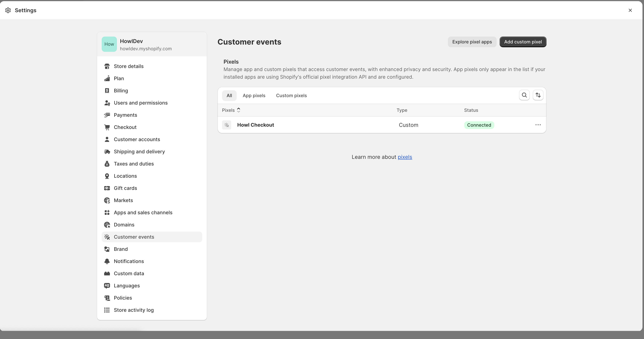
Task: Follow the pixels learn more link
Action: pyautogui.click(x=405, y=157)
